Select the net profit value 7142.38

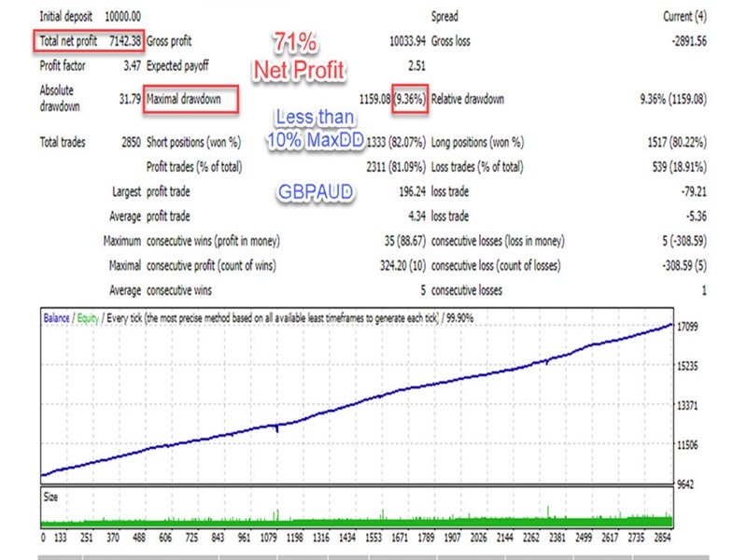125,41
